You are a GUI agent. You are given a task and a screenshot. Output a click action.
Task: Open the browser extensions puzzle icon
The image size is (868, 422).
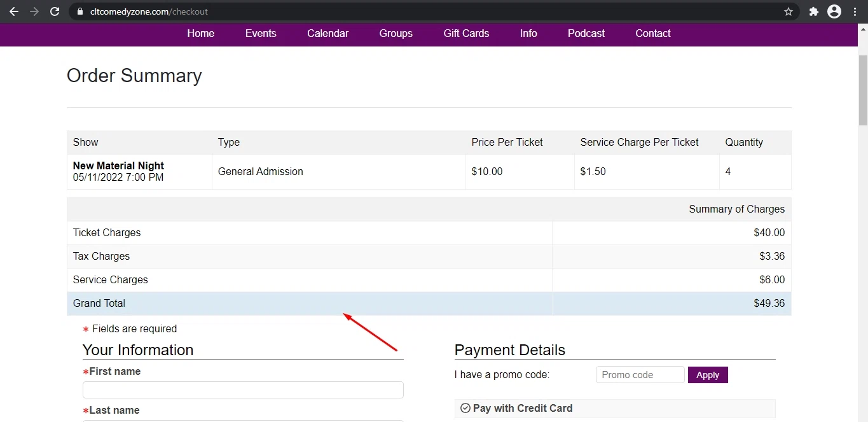pyautogui.click(x=814, y=11)
